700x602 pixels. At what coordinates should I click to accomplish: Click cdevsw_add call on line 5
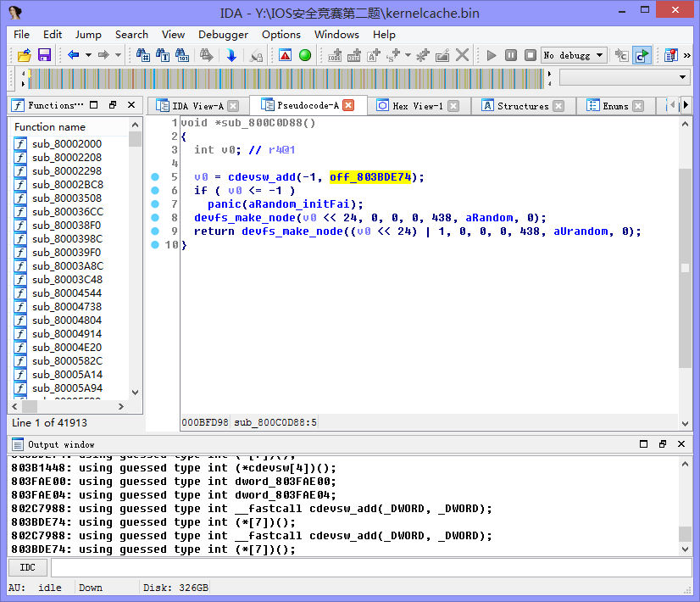click(x=262, y=177)
